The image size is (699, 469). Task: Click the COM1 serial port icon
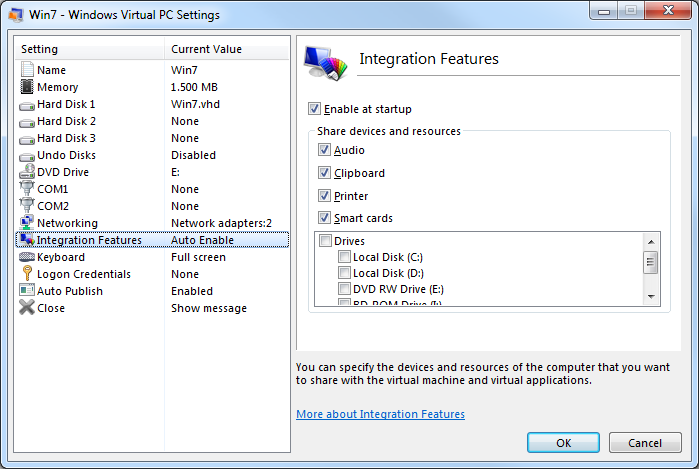[27, 188]
